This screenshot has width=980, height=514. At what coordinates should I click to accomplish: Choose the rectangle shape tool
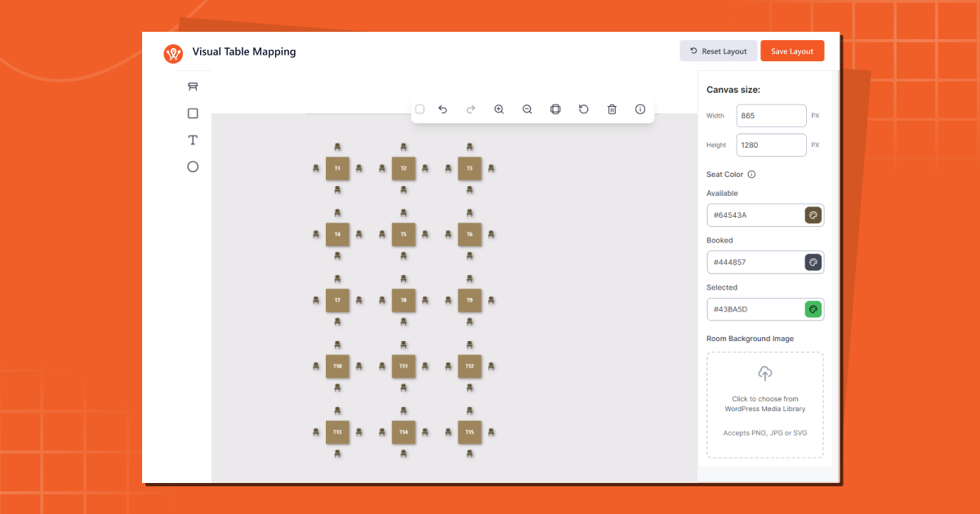click(x=193, y=113)
